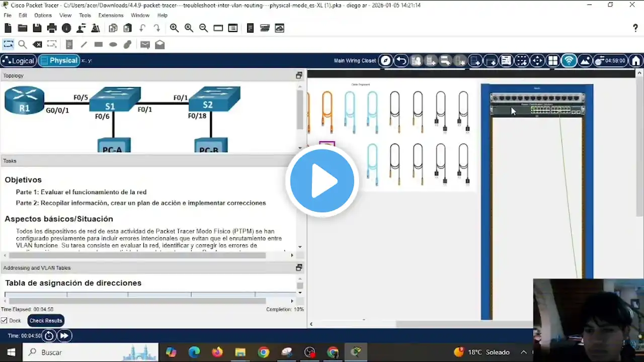
Task: Switch to Physical mode
Action: click(58, 61)
